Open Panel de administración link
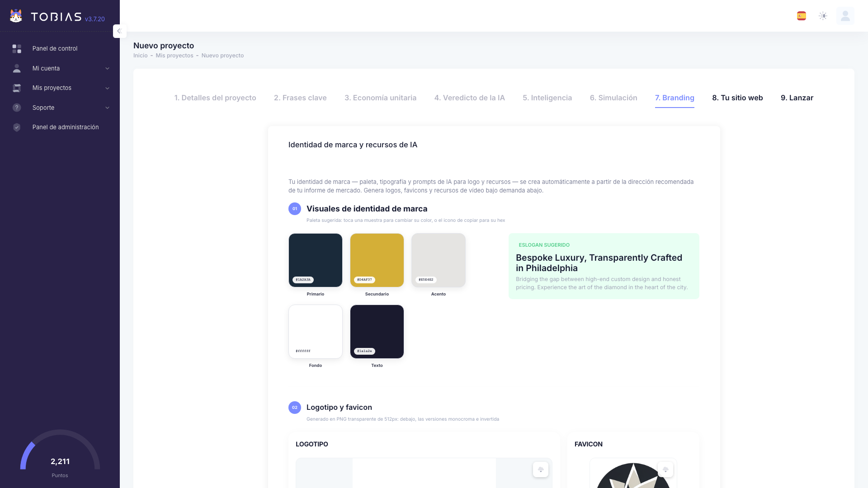 coord(66,127)
